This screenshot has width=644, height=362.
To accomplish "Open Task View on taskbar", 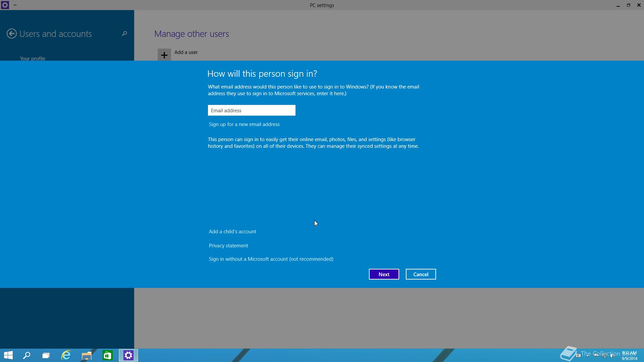I will [46, 355].
